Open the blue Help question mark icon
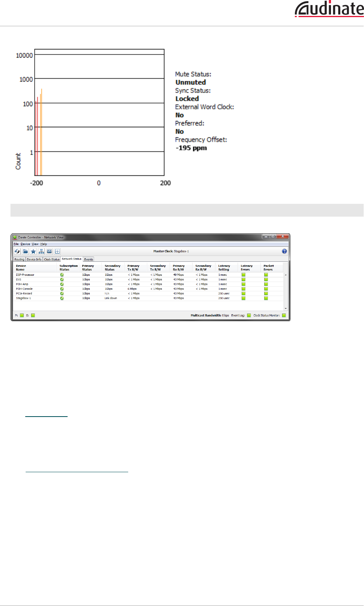This screenshot has width=364, height=606. (284, 251)
